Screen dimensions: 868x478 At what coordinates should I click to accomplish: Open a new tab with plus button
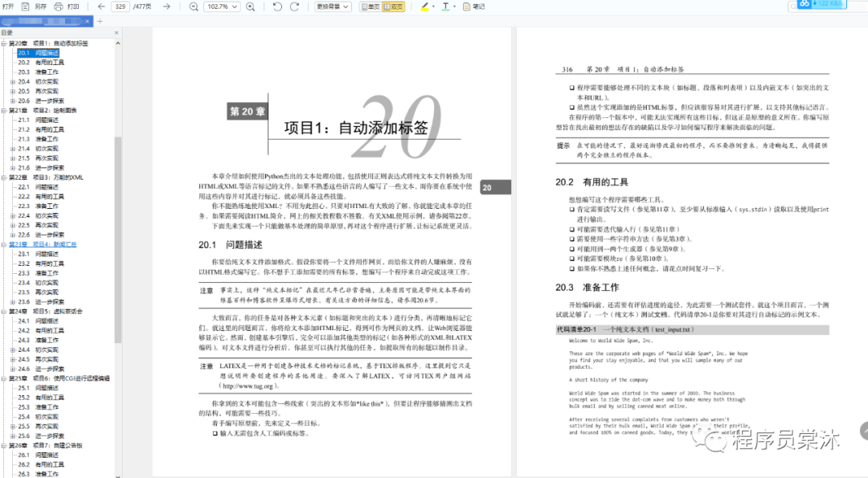(x=100, y=21)
